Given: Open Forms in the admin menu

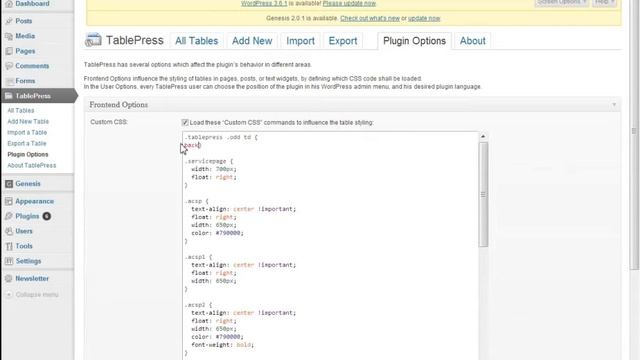Looking at the screenshot, I should (x=25, y=81).
